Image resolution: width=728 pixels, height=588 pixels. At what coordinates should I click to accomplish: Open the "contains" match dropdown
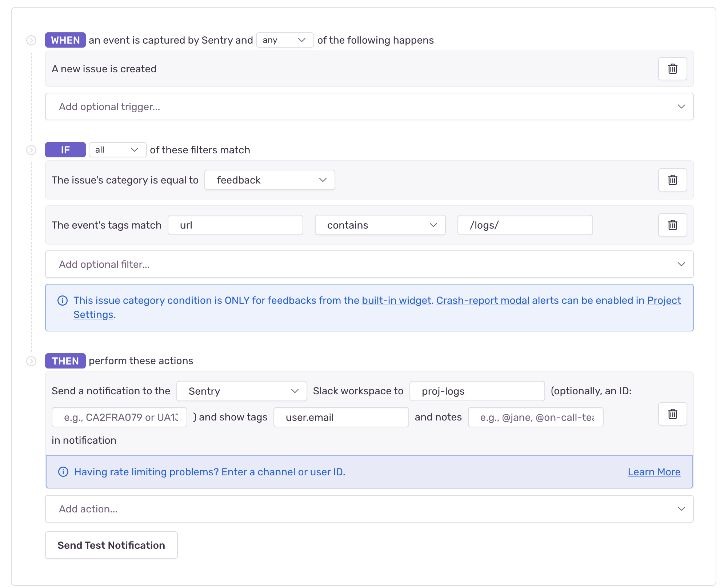380,225
